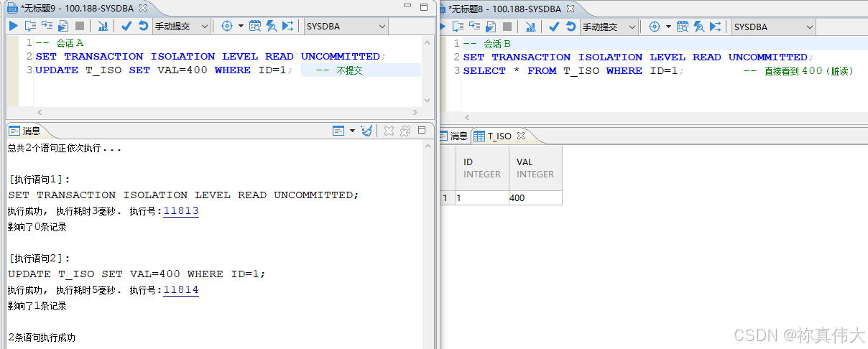The height and width of the screenshot is (349, 868).
Task: Open the 手动提交 commit mode dropdown in 无标题9
Action: [182, 27]
